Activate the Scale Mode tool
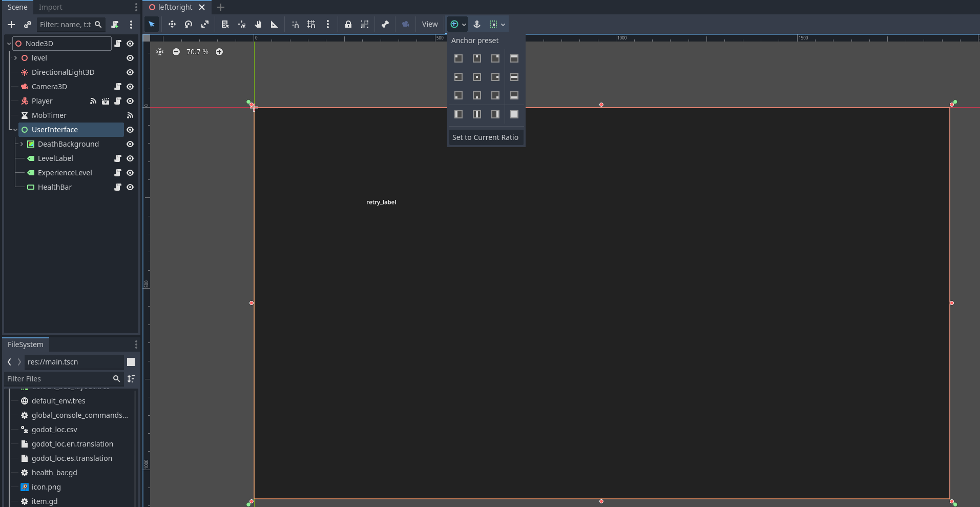The height and width of the screenshot is (507, 980). coord(205,24)
